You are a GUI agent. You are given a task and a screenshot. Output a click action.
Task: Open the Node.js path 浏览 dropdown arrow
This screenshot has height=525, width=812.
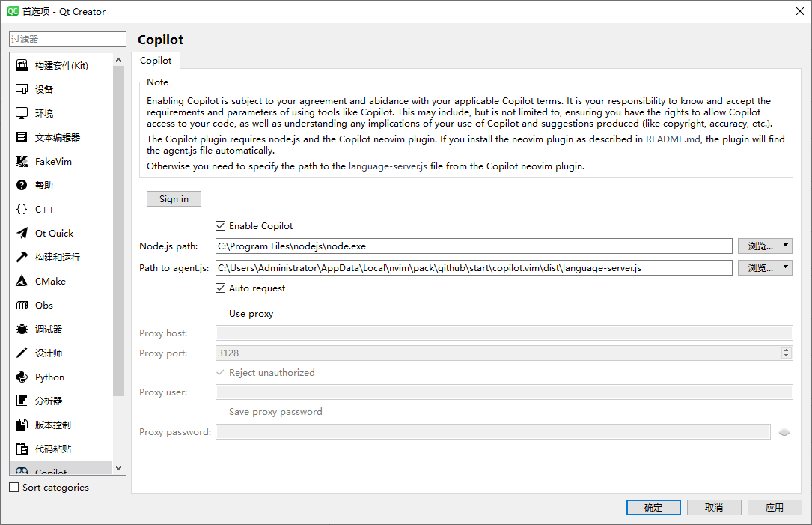pyautogui.click(x=785, y=246)
